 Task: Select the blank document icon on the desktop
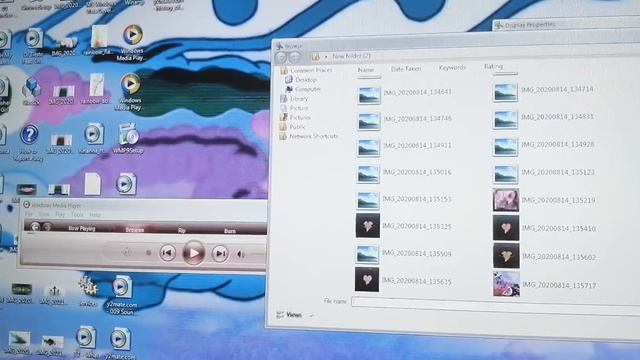pos(93,183)
